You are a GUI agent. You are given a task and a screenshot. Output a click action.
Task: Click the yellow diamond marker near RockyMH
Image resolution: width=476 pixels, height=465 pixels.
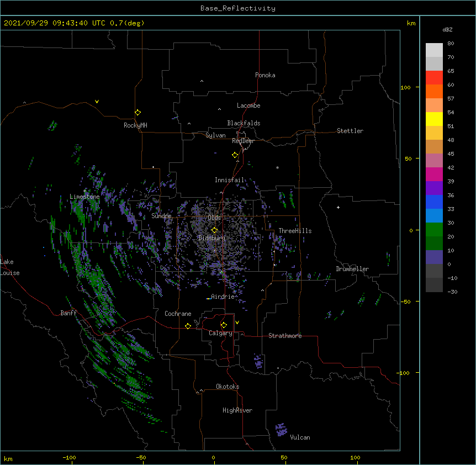[138, 113]
